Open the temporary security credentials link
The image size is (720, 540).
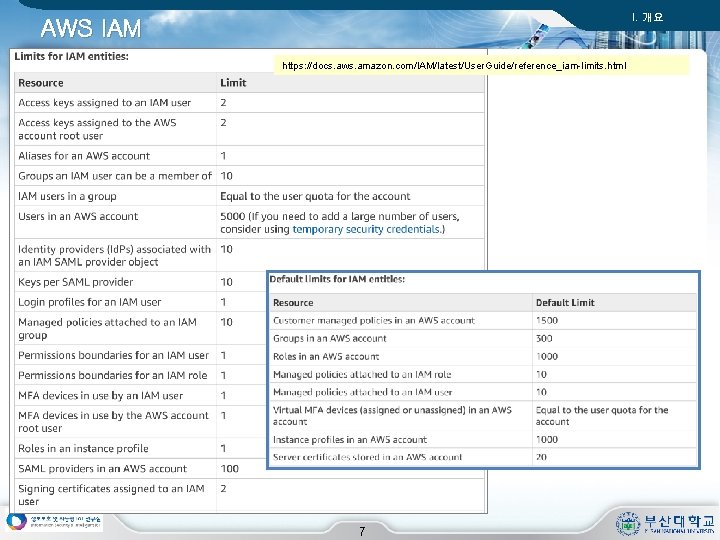click(366, 229)
